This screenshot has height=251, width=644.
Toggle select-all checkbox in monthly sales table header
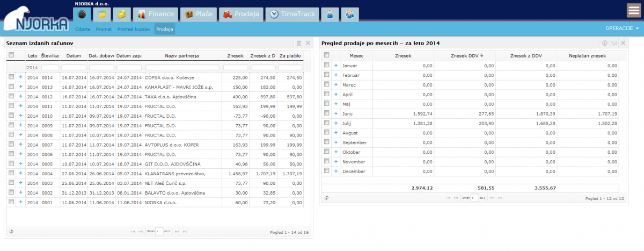pyautogui.click(x=326, y=55)
